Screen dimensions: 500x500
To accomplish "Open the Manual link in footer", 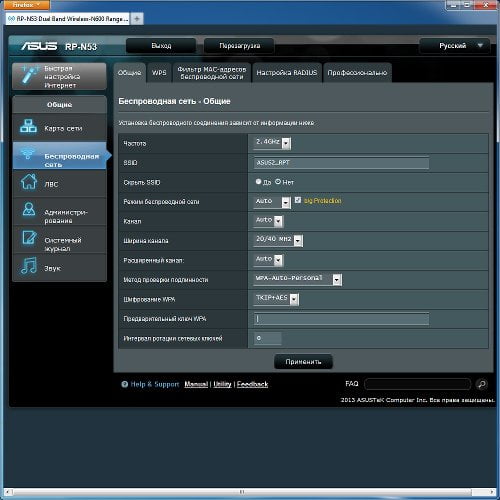I will click(x=196, y=384).
